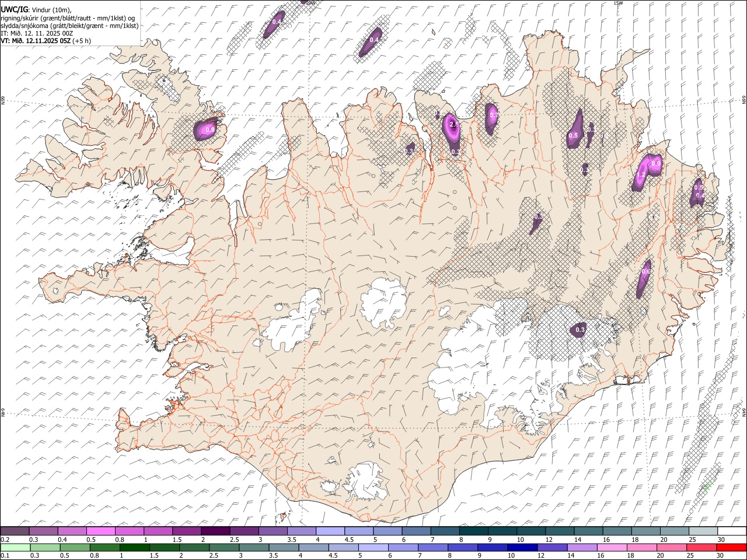
Task: Click the pale green 0.1–0.3 rain scale swatch
Action: (x=16, y=547)
